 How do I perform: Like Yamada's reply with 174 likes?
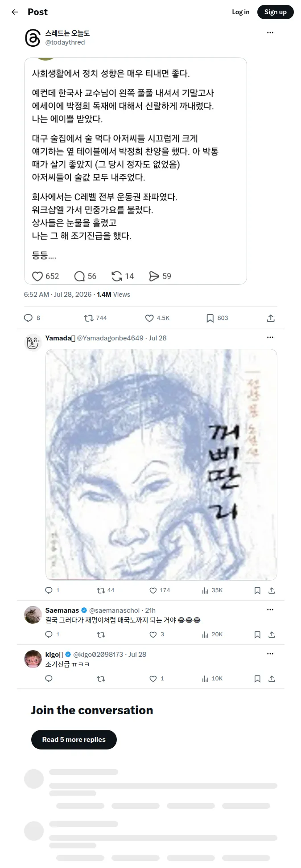153,590
